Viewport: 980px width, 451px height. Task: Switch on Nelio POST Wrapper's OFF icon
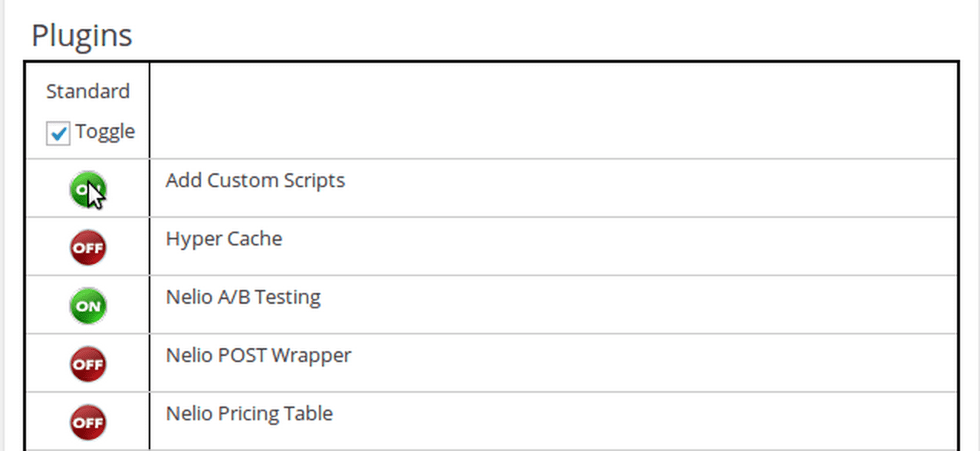click(88, 364)
